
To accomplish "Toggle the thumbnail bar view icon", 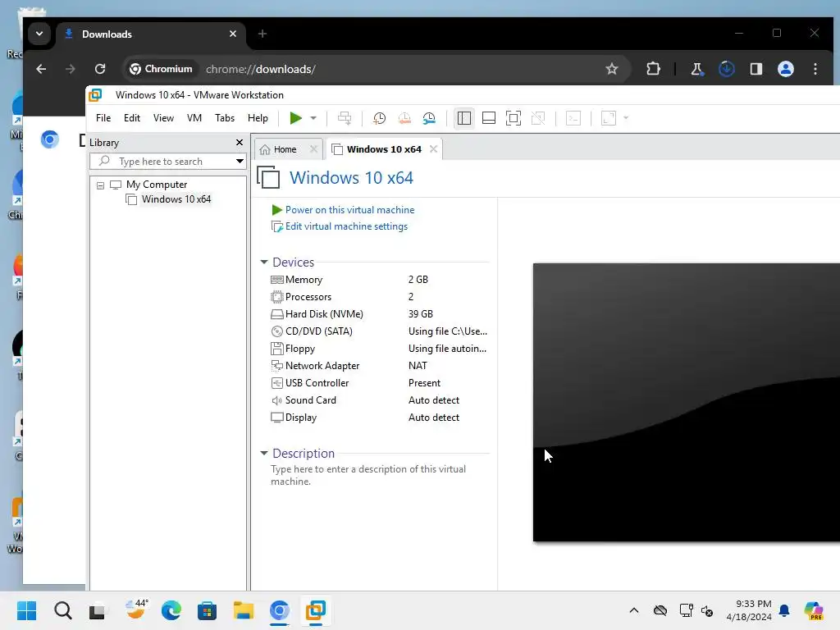I will click(x=489, y=118).
